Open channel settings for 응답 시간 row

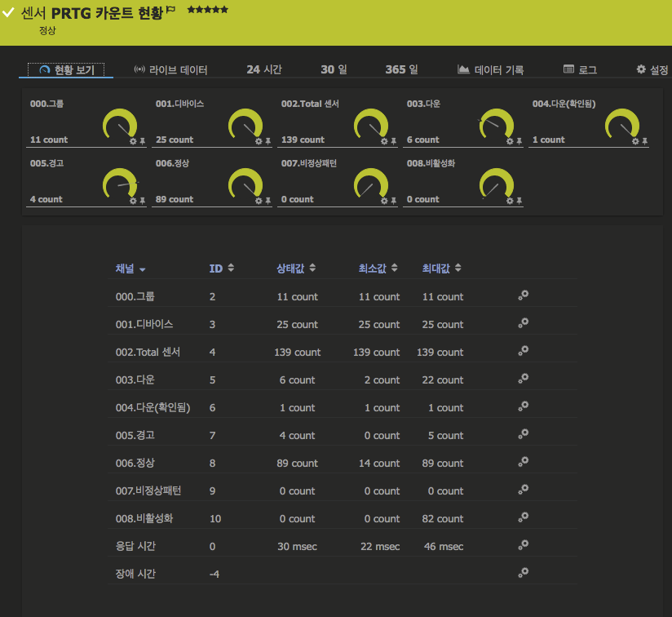(x=524, y=545)
